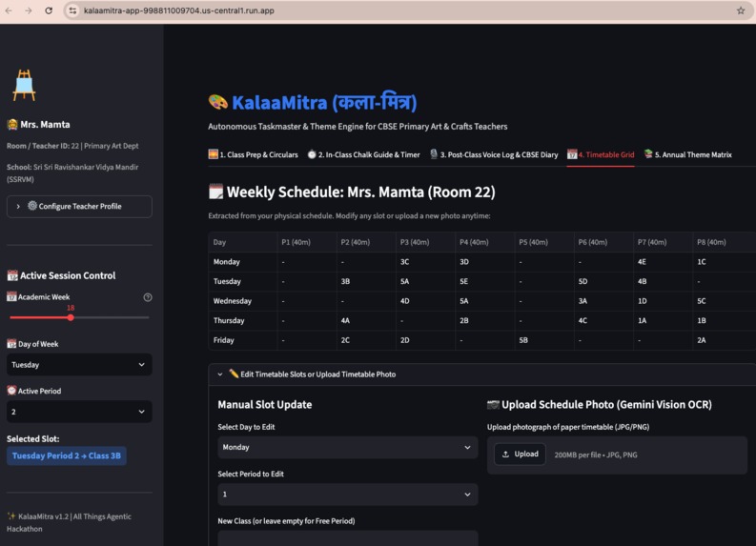Bookmark this page with the star icon

(x=741, y=10)
